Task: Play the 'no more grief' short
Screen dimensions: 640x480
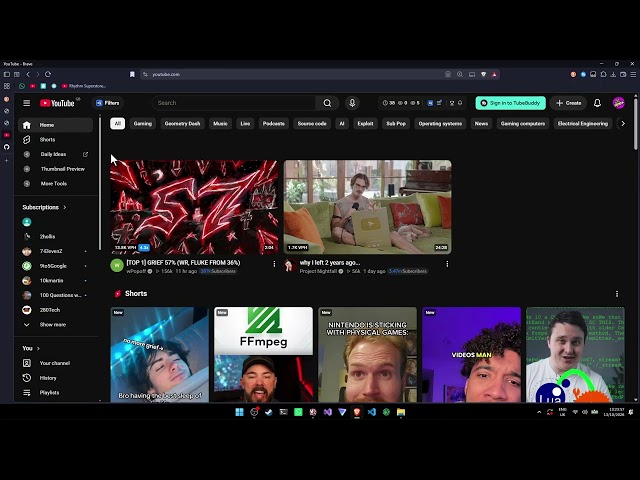Action: (x=160, y=354)
